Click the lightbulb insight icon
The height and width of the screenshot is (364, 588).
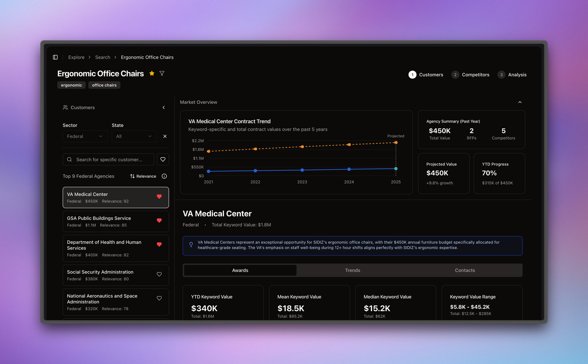click(191, 244)
